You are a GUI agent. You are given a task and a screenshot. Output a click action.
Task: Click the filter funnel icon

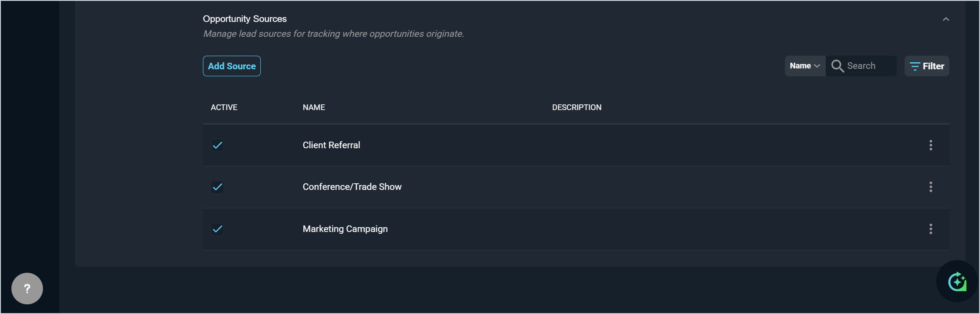tap(915, 66)
